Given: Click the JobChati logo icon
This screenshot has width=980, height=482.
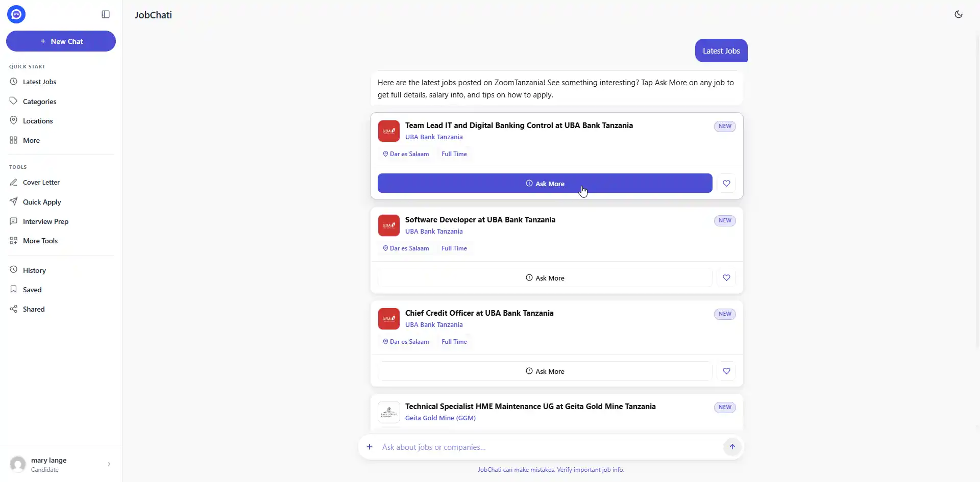Looking at the screenshot, I should 16,14.
